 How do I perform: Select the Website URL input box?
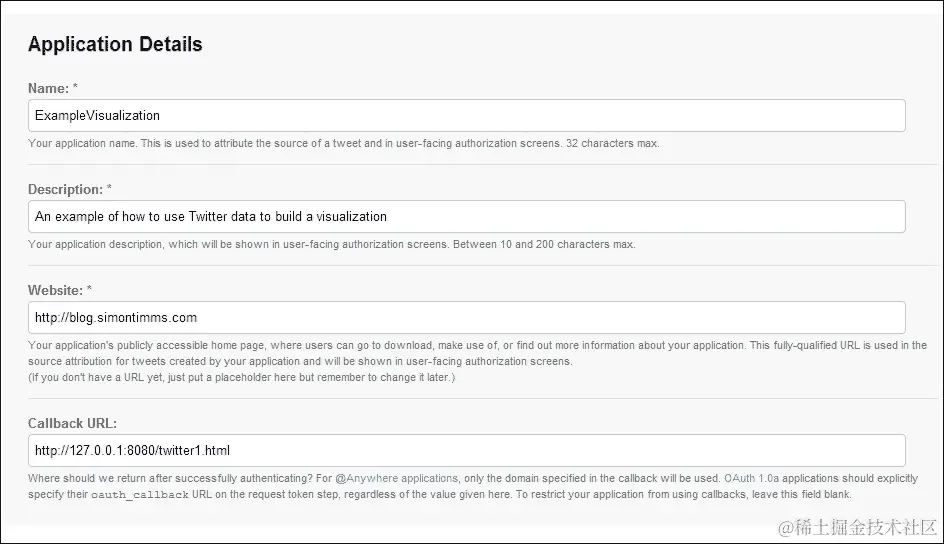(467, 317)
